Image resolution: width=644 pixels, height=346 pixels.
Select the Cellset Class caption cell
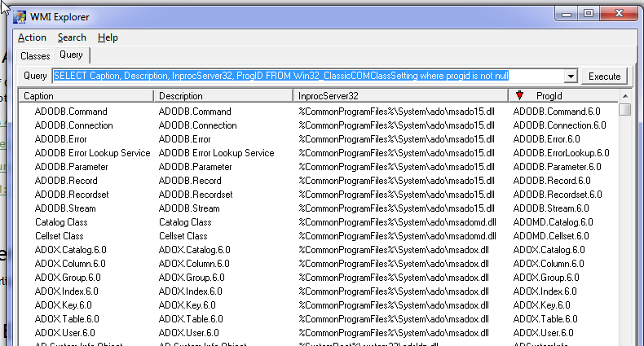pos(60,236)
